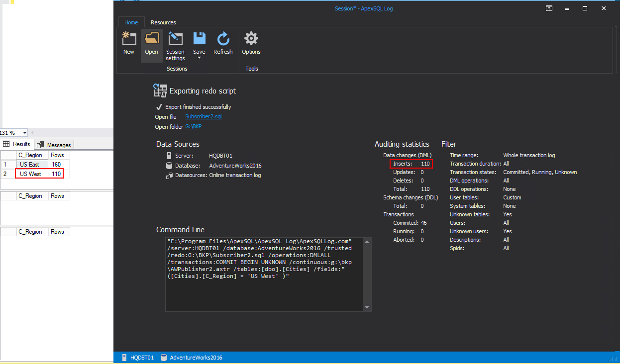Switch to the Resources tab
Screen dimensions: 620x364
[x=163, y=22]
